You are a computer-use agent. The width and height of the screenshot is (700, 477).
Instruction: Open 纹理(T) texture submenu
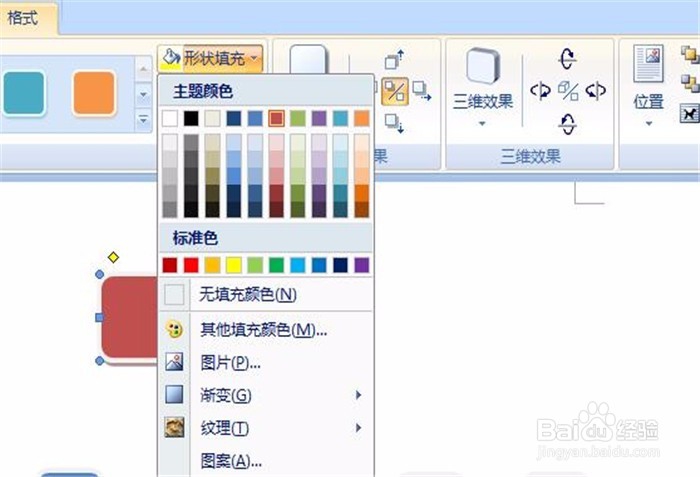point(266,428)
